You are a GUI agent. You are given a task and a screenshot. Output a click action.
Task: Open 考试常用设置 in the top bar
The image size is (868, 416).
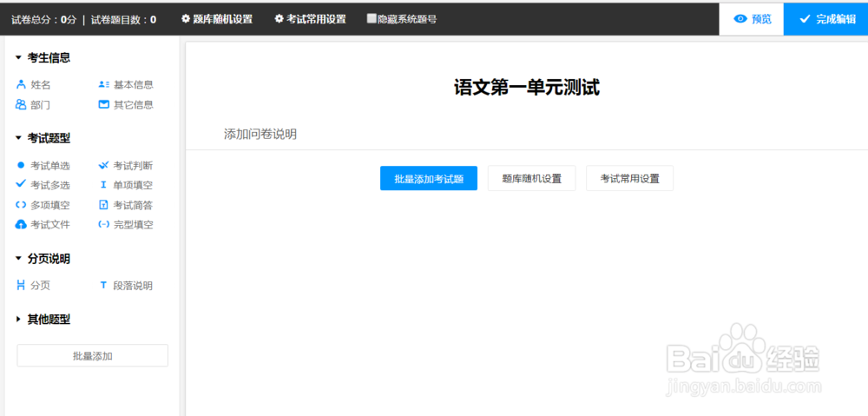pyautogui.click(x=311, y=19)
